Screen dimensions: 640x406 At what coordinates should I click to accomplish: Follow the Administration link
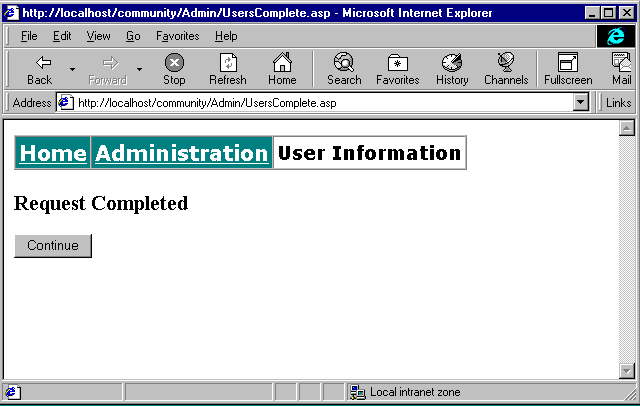coord(181,153)
